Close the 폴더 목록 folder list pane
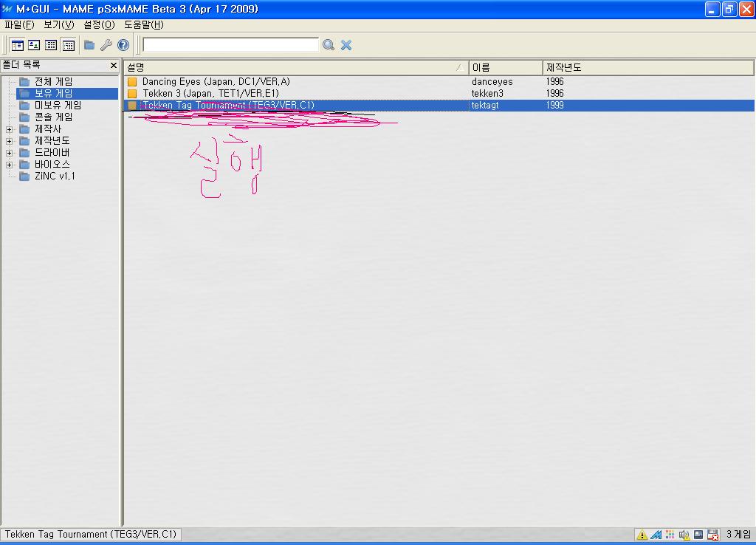 [113, 65]
